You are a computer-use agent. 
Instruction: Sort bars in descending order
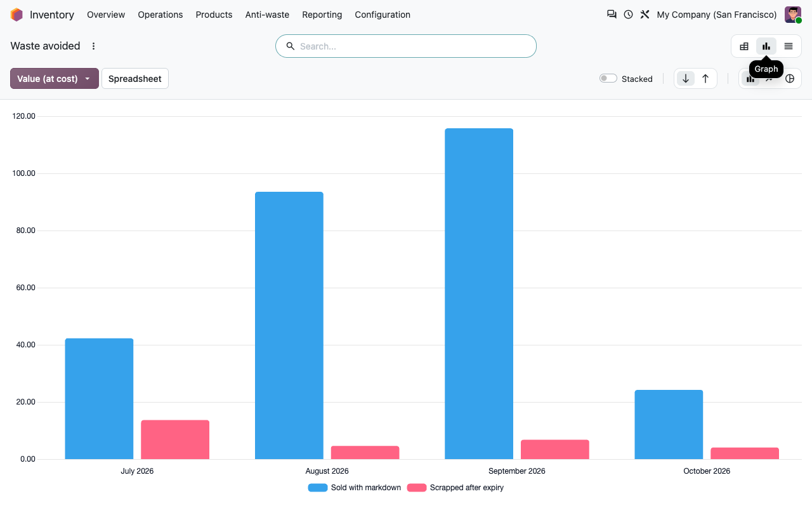coord(686,79)
